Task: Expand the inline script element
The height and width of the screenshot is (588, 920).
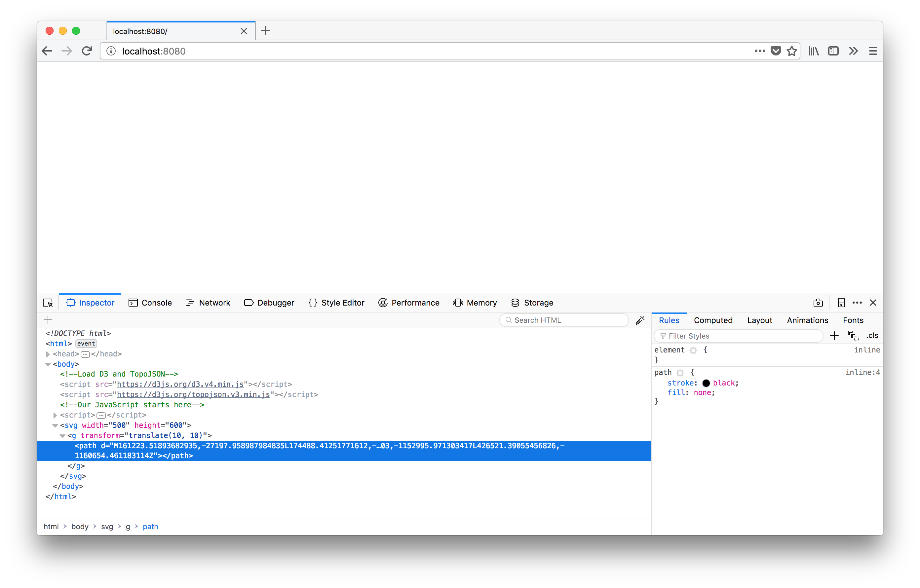Action: 55,415
